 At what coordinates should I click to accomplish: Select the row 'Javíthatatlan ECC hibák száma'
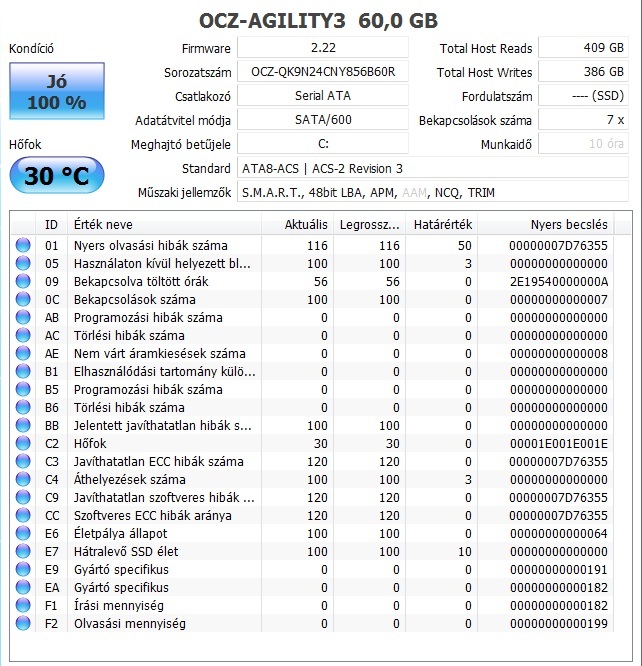click(312, 461)
